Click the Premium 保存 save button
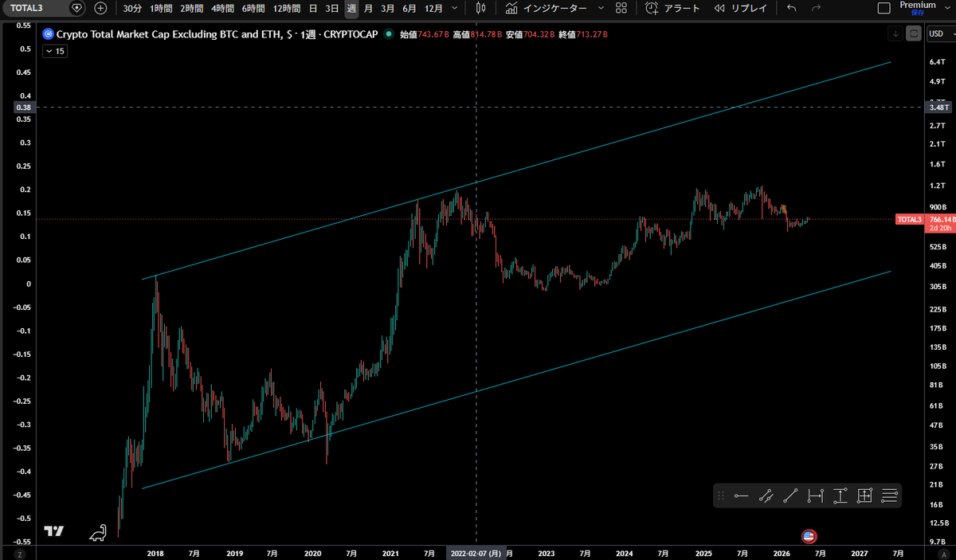 (x=917, y=8)
